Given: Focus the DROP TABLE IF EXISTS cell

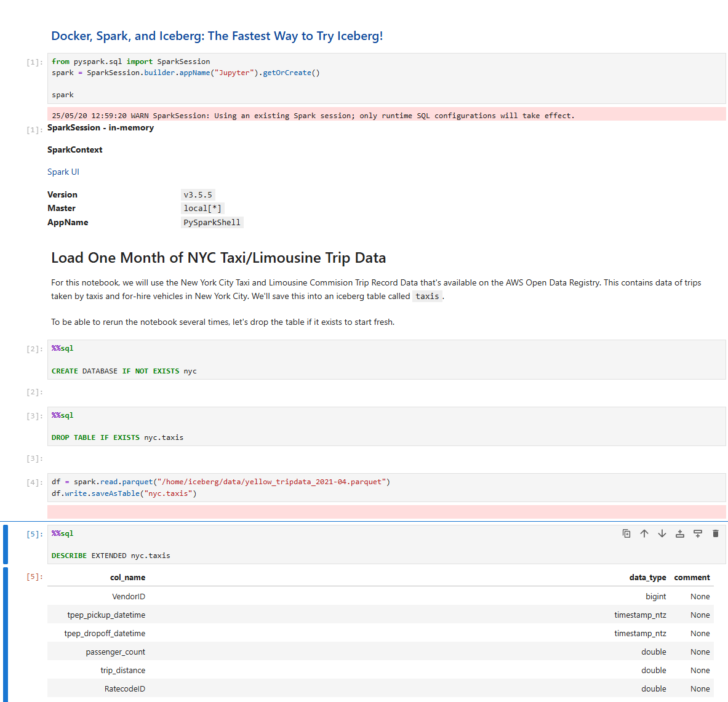Looking at the screenshot, I should click(x=369, y=426).
